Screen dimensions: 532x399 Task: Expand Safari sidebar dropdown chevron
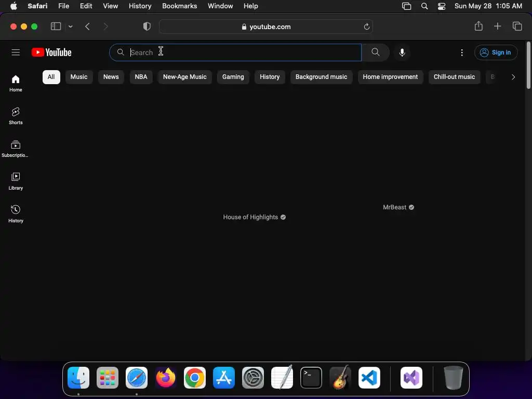point(70,26)
